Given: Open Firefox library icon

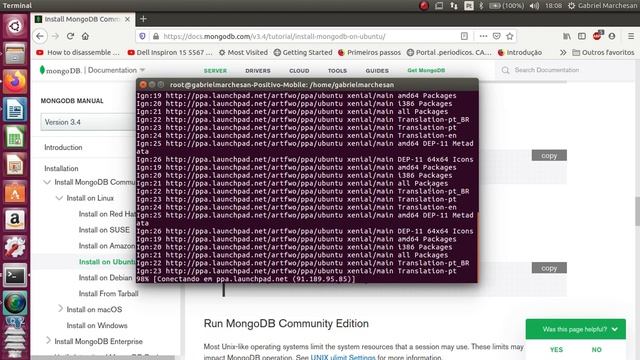Looking at the screenshot, I should pyautogui.click(x=567, y=36).
